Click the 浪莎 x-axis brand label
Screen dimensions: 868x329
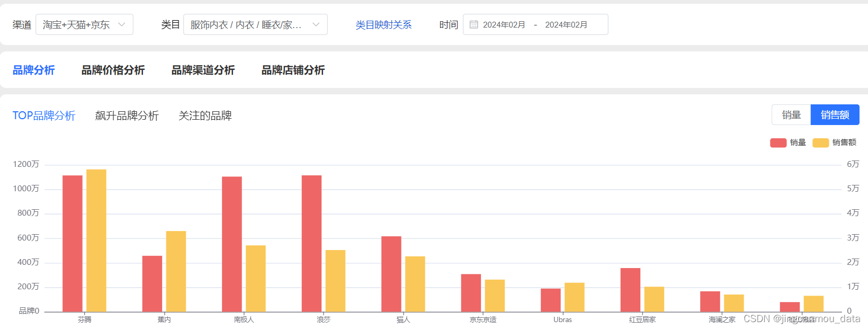[x=324, y=319]
